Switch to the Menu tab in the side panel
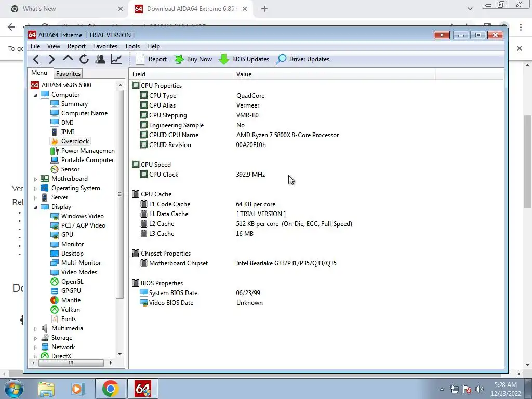 [x=39, y=73]
